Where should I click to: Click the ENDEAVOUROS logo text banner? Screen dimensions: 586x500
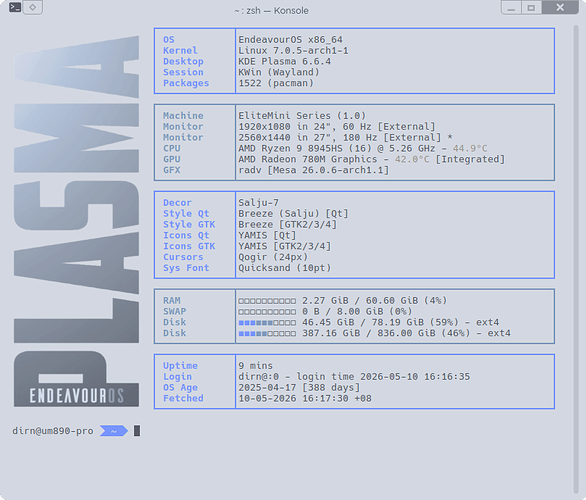(77, 396)
